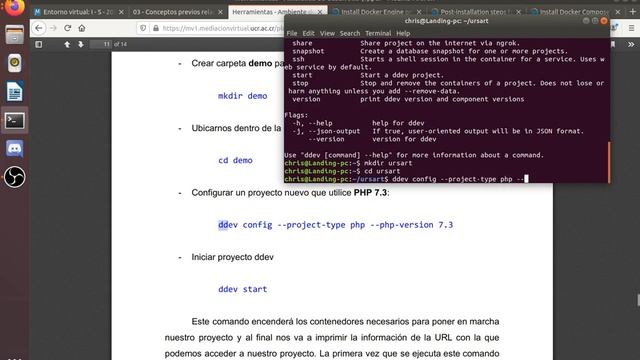Close the 03 - Conceptos previos tab
The height and width of the screenshot is (360, 640).
coord(220,12)
